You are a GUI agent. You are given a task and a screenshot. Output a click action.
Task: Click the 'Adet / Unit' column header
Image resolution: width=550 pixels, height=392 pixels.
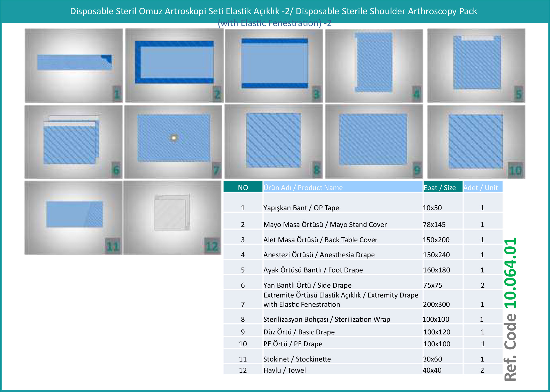coord(483,187)
